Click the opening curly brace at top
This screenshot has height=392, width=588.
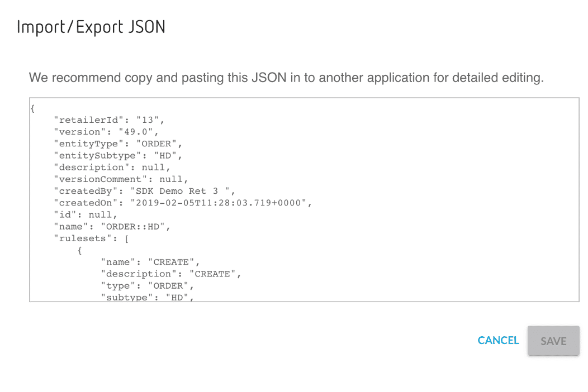tap(34, 108)
